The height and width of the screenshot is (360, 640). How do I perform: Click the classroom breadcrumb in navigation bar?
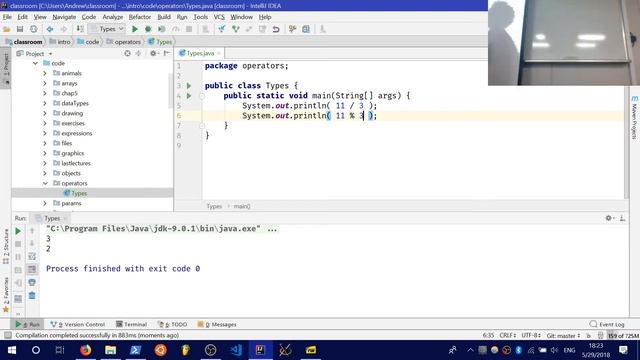click(x=24, y=42)
